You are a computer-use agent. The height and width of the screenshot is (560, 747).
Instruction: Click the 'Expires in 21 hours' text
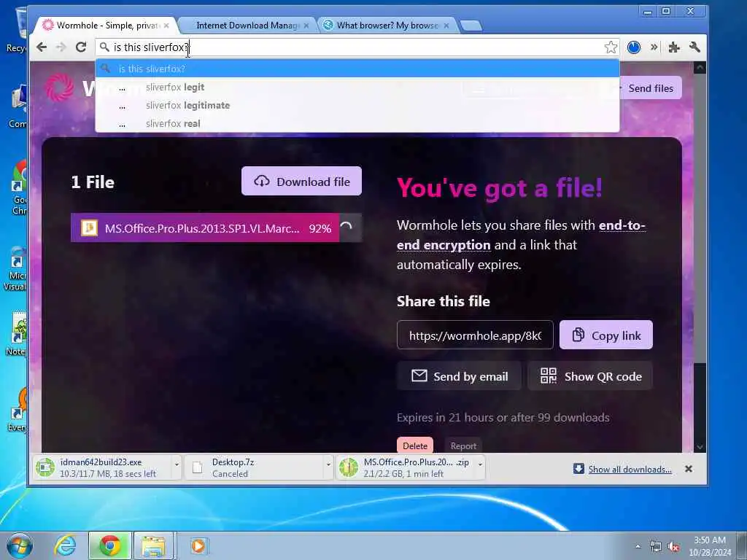(x=503, y=418)
